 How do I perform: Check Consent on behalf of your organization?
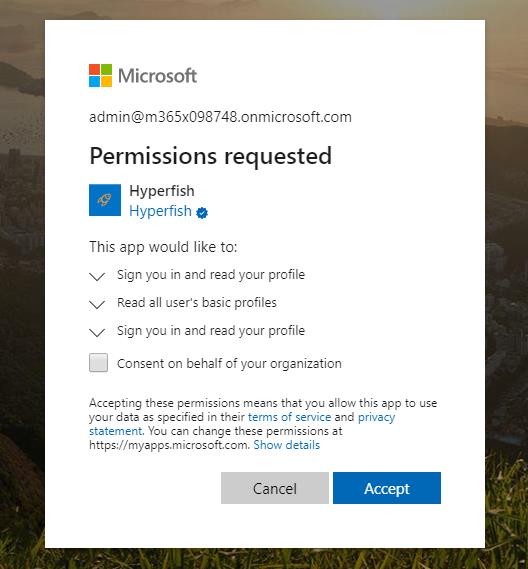98,363
